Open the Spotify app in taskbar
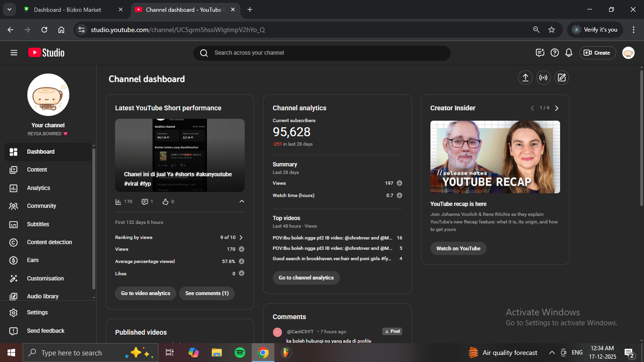The width and height of the screenshot is (644, 362). click(239, 353)
